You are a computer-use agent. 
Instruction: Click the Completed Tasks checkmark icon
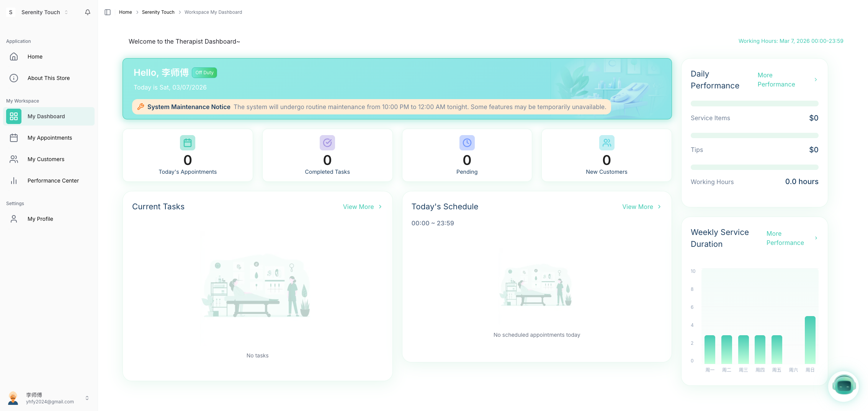[327, 143]
